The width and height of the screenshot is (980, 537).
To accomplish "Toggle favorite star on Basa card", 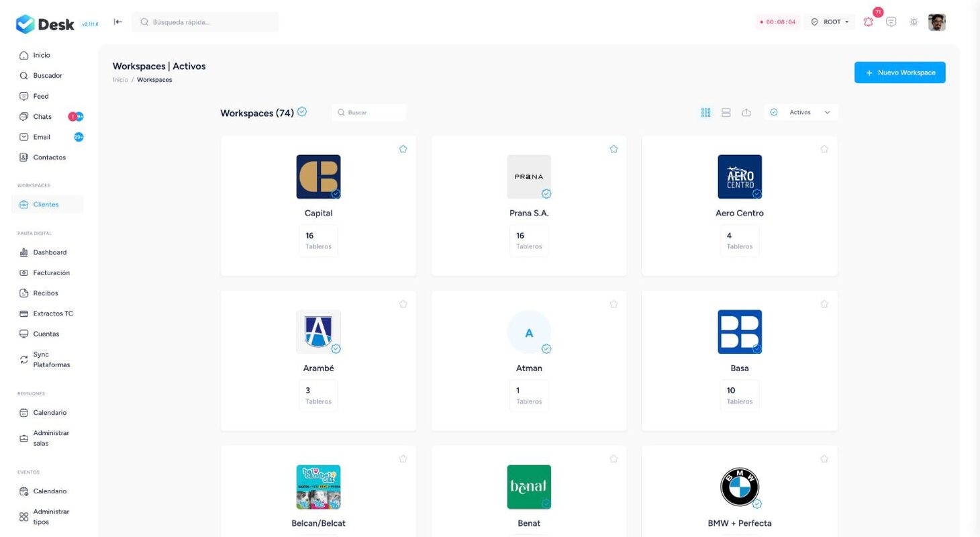I will (x=824, y=304).
